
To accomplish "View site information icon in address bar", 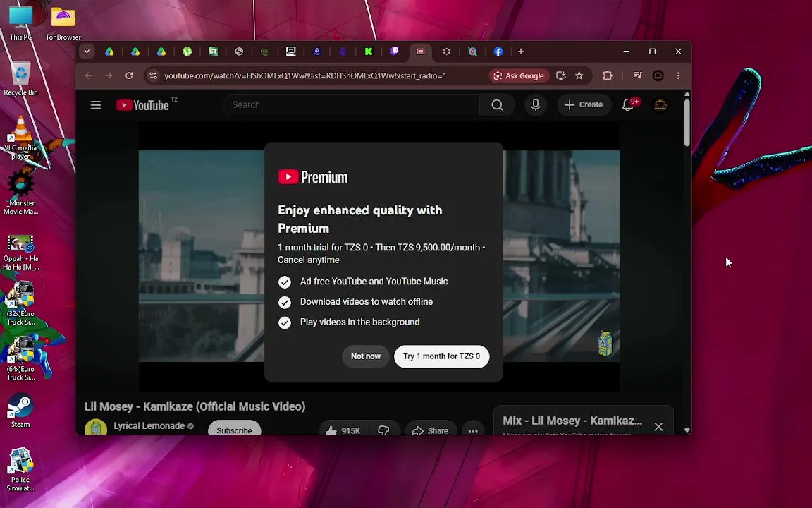I will point(153,75).
